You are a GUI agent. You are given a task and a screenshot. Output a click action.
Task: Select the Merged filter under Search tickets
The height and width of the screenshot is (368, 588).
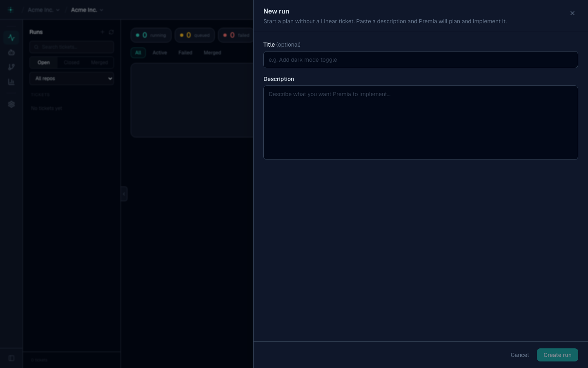click(99, 63)
